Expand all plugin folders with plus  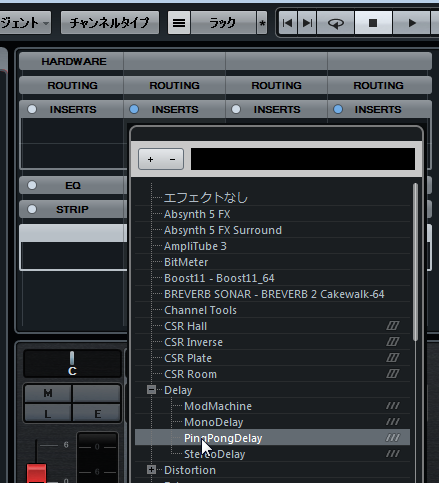[150, 159]
